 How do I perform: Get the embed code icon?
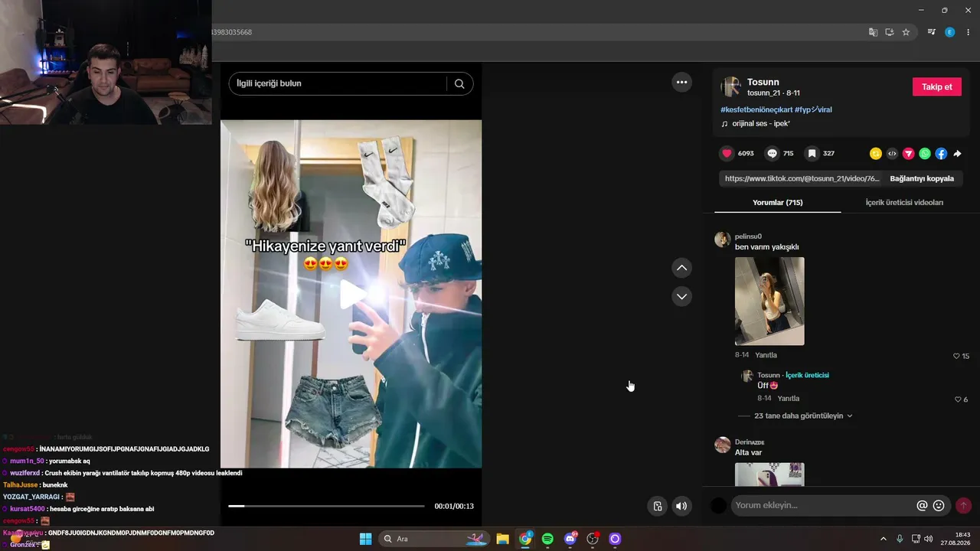(x=892, y=154)
